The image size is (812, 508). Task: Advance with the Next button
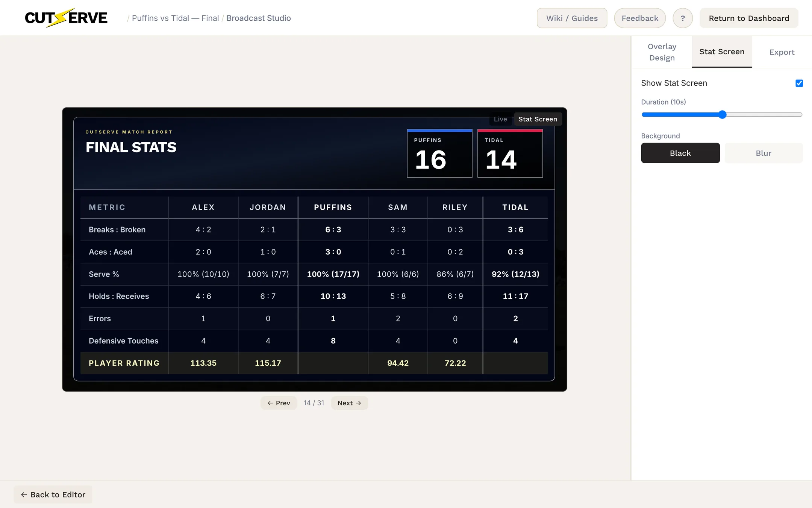click(x=349, y=403)
